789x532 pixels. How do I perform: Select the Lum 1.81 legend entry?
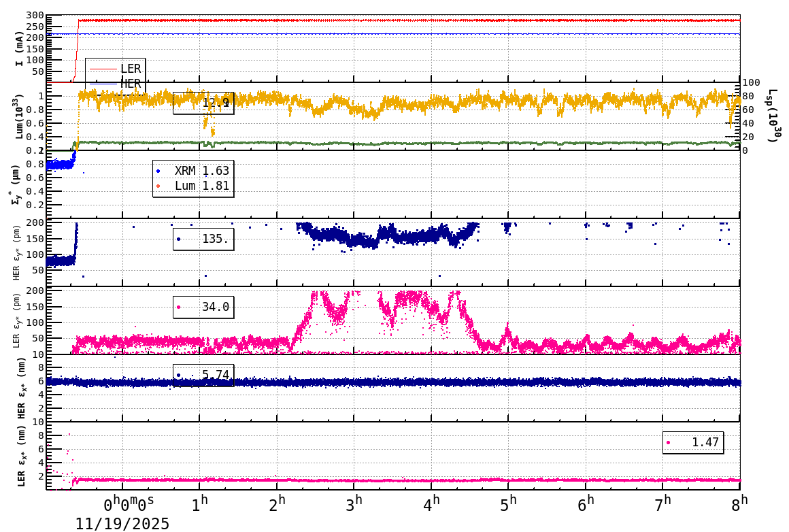click(x=192, y=186)
